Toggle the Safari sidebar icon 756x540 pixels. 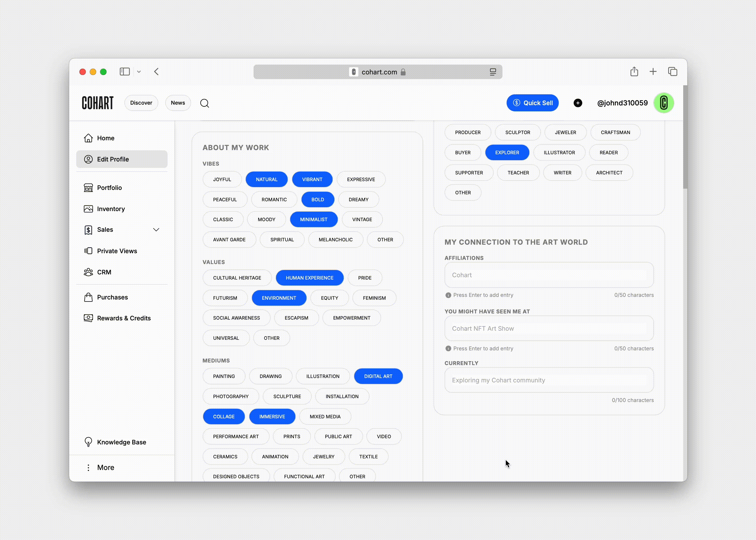coord(125,72)
